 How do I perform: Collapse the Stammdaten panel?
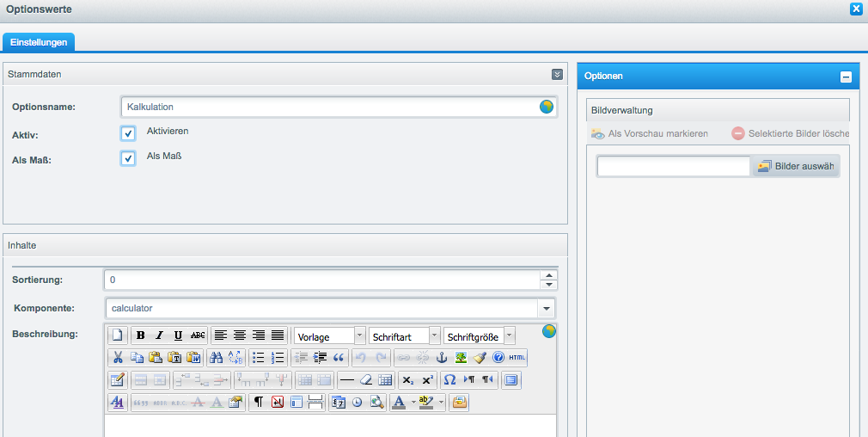pos(557,75)
